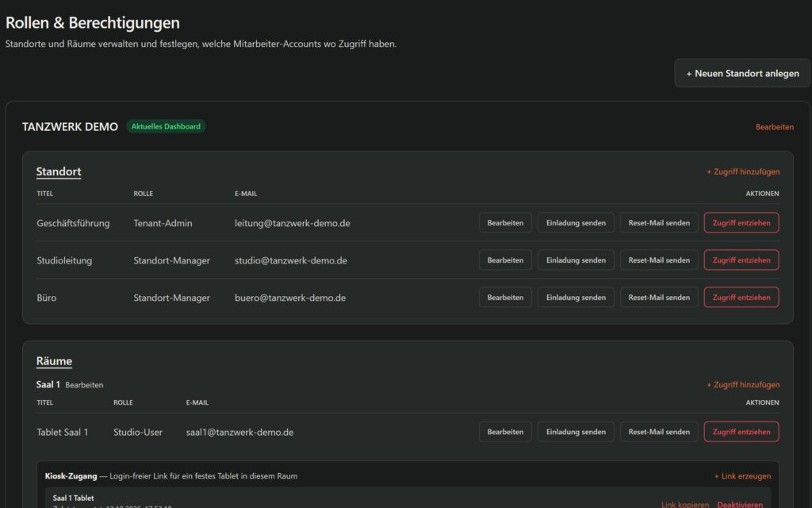Send invitation to saal1@tanzwerk-demo.de

pyautogui.click(x=576, y=432)
